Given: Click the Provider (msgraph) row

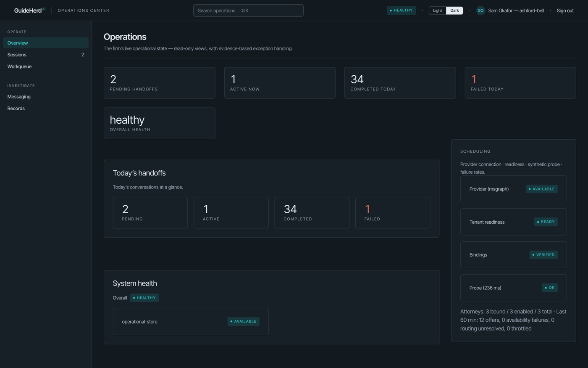Looking at the screenshot, I should point(513,189).
